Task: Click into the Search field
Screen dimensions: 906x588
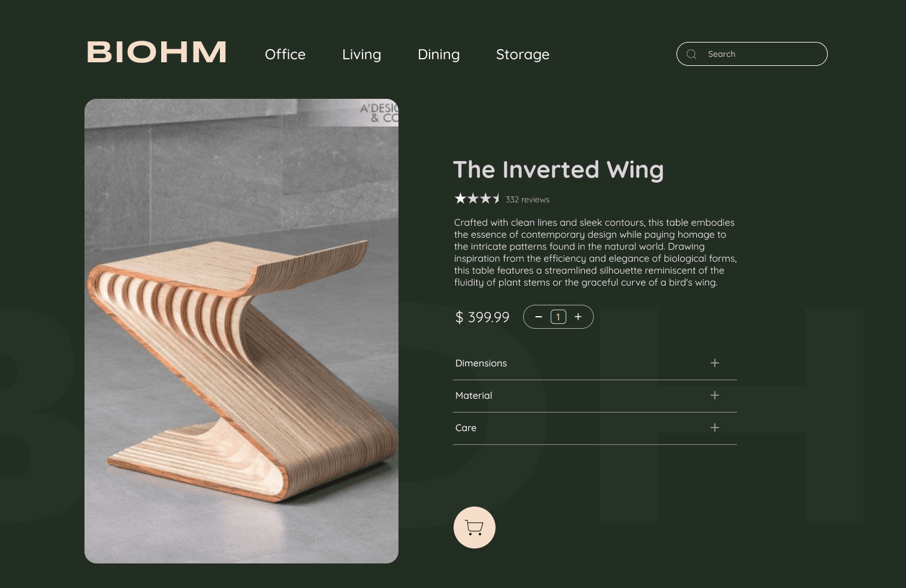Action: click(752, 54)
